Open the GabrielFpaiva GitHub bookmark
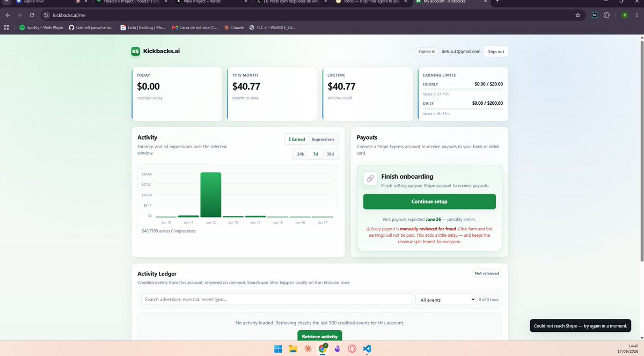644x356 pixels. 91,27
